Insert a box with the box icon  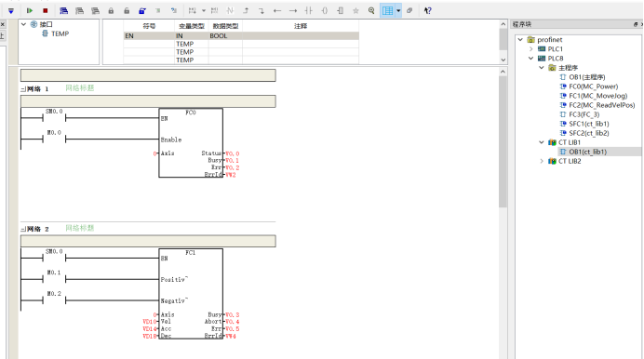tap(340, 10)
